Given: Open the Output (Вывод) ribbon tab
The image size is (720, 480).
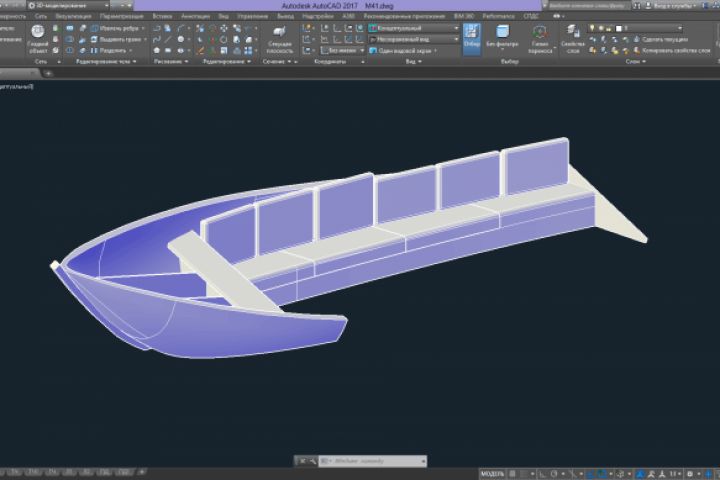Looking at the screenshot, I should [x=285, y=16].
